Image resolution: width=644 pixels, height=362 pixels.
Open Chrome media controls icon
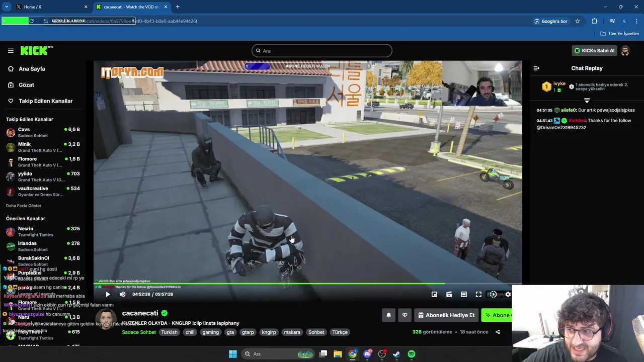pos(612,21)
